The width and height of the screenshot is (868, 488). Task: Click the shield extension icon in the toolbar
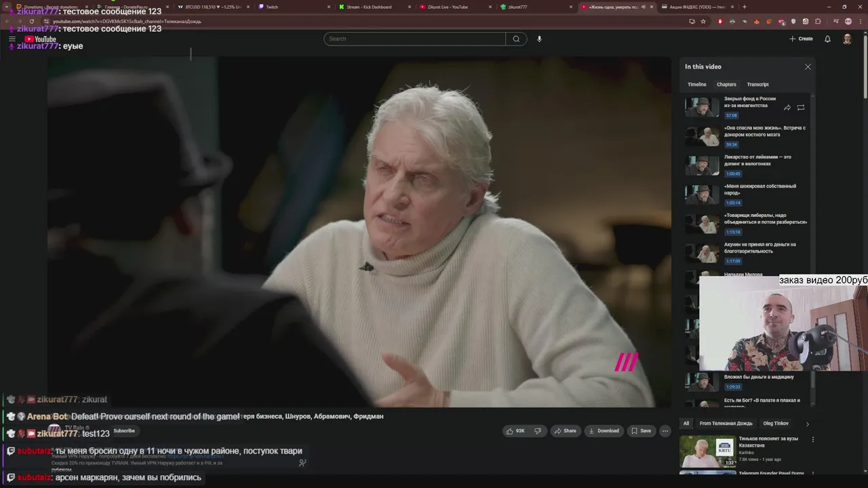point(793,21)
